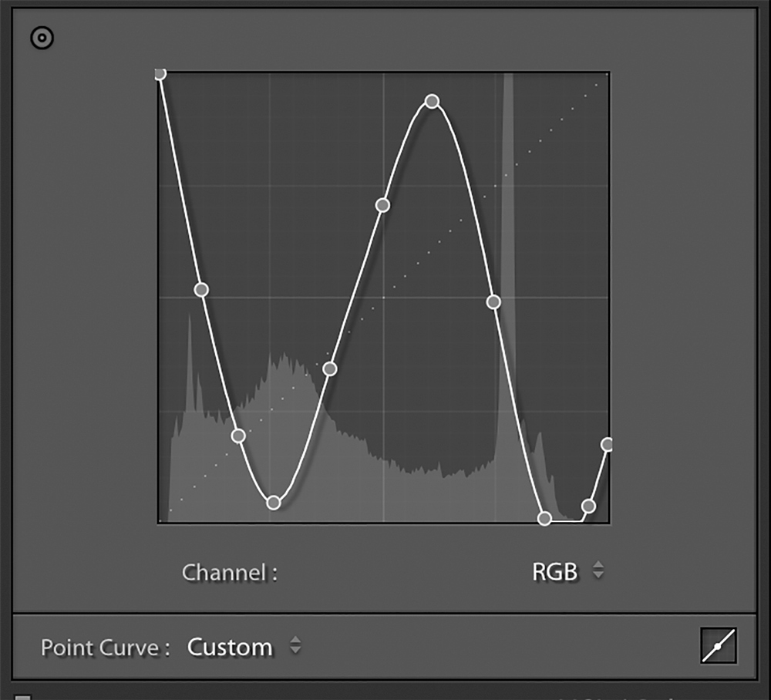
Task: Click the chevron arrows beside RGB
Action: point(599,572)
